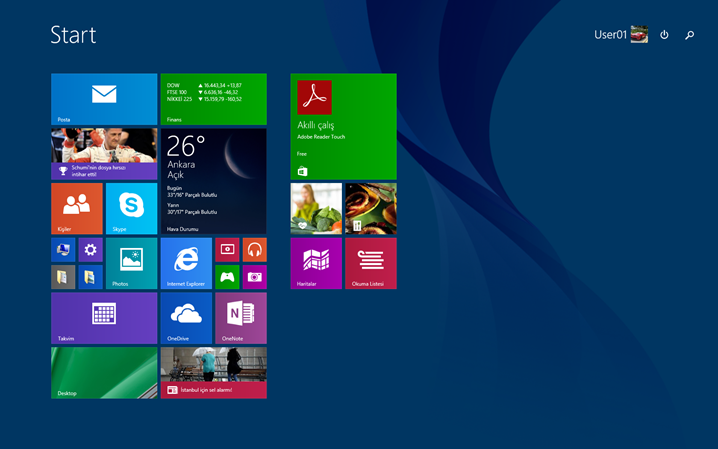
Task: Open the Adobe Reader Touch store tile
Action: (x=343, y=126)
